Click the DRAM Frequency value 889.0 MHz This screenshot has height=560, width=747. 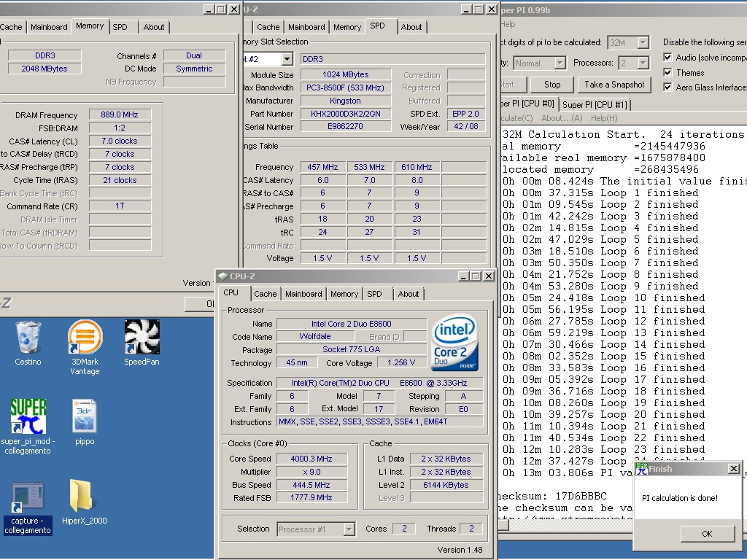tap(120, 114)
